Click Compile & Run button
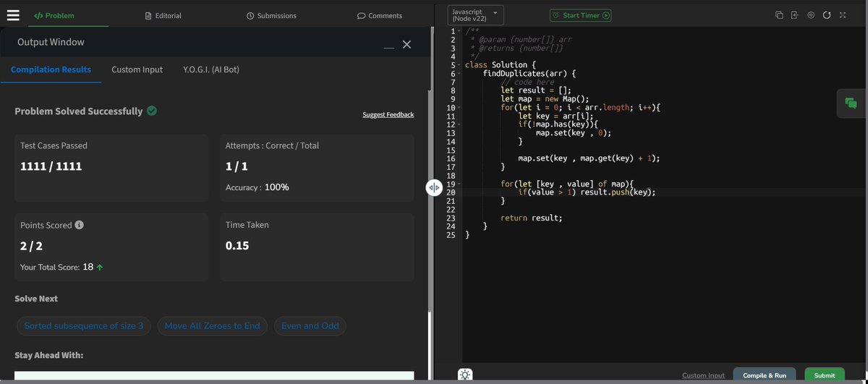The height and width of the screenshot is (384, 868). pos(765,375)
